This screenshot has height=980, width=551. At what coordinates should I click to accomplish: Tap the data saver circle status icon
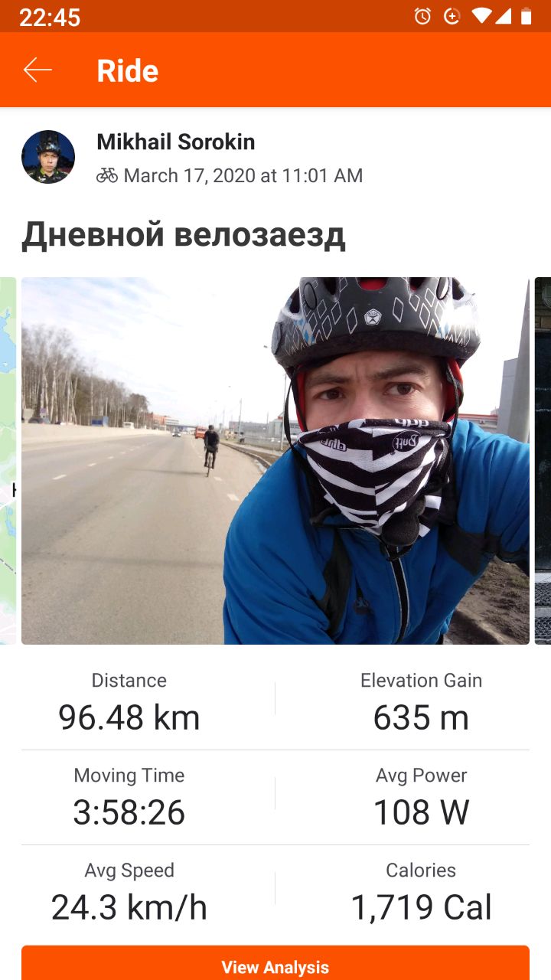pos(452,16)
